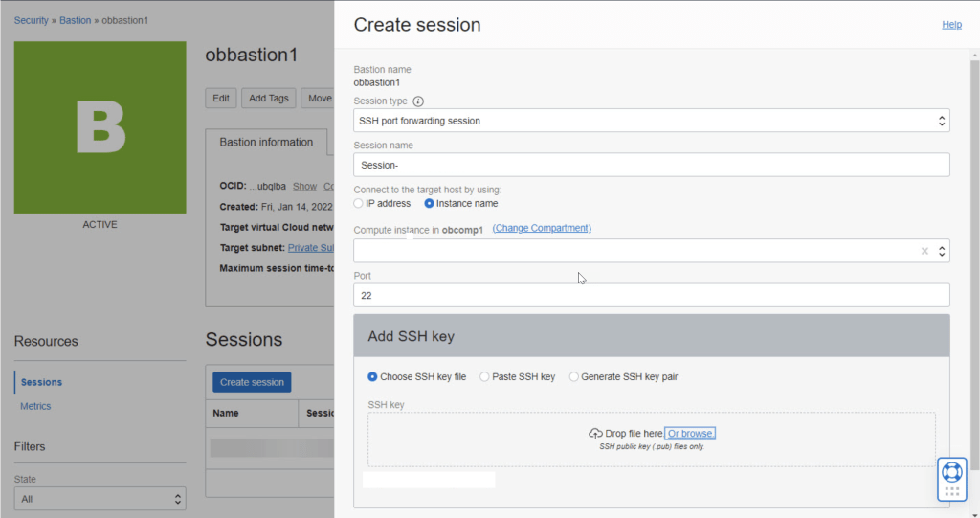Select the Instance name radio option
Image resolution: width=980 pixels, height=518 pixels.
click(x=430, y=203)
